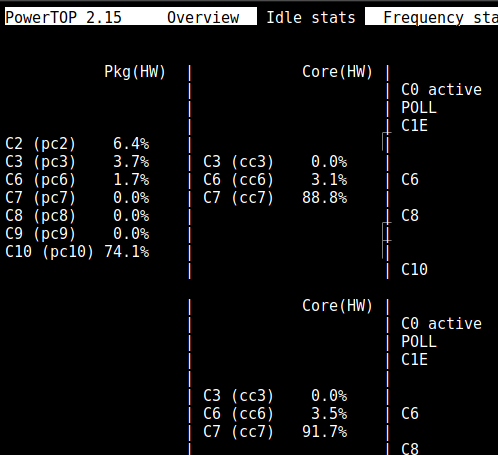Screen dimensions: 498x455
Task: Click the C3 (pc3) row label
Action: (40, 162)
